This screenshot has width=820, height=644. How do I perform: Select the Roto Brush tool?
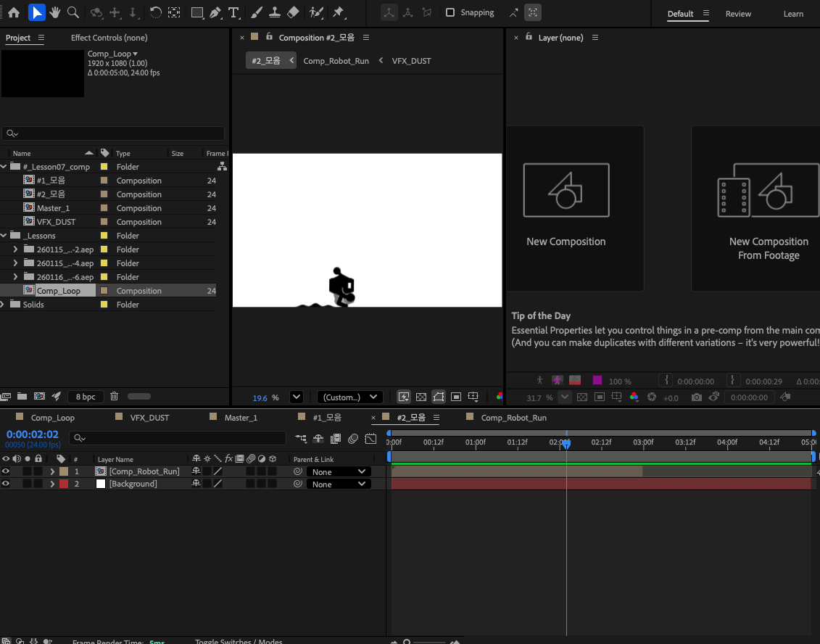(316, 12)
